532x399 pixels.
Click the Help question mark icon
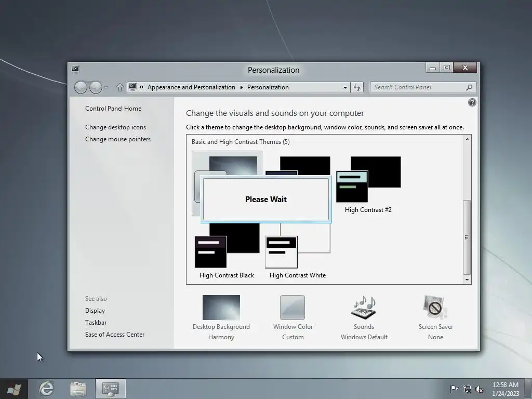(x=472, y=102)
